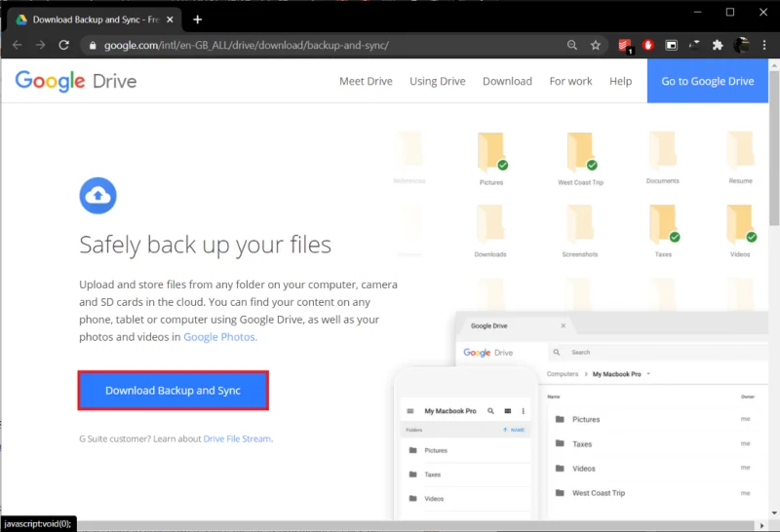This screenshot has width=780, height=532.
Task: Bookmark this page with the star icon
Action: pyautogui.click(x=596, y=45)
